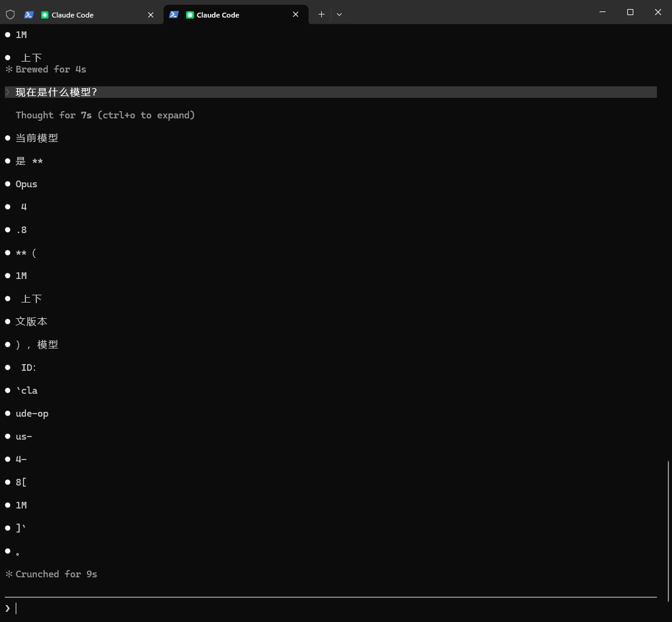Click the ']`' output line

[x=21, y=528]
